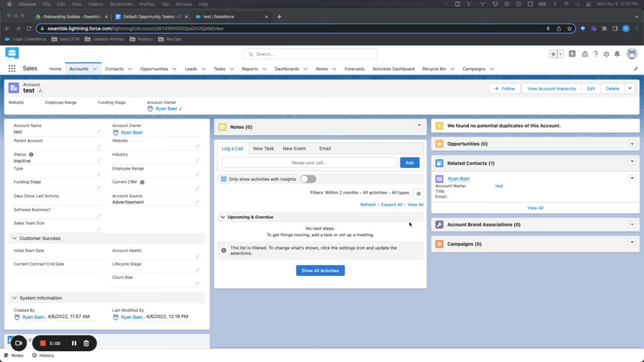Click the Current CRM info icon
This screenshot has width=644, height=362.
click(142, 182)
